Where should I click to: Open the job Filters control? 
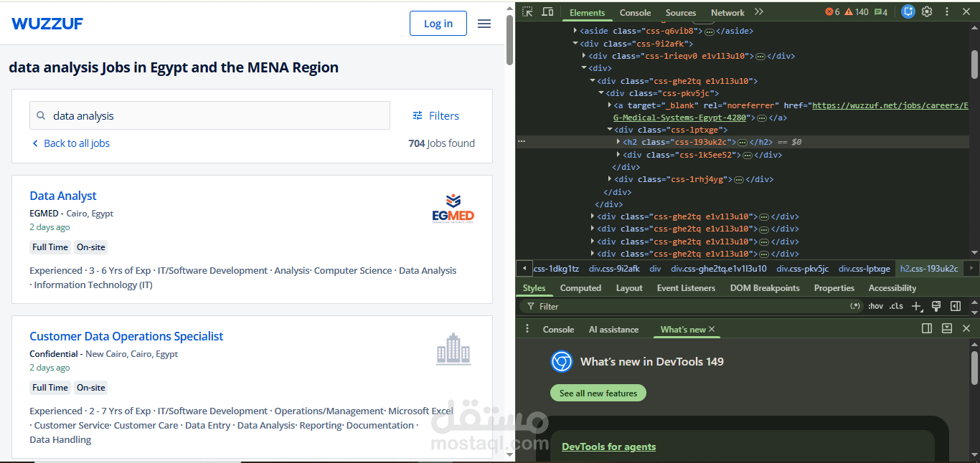[x=435, y=115]
